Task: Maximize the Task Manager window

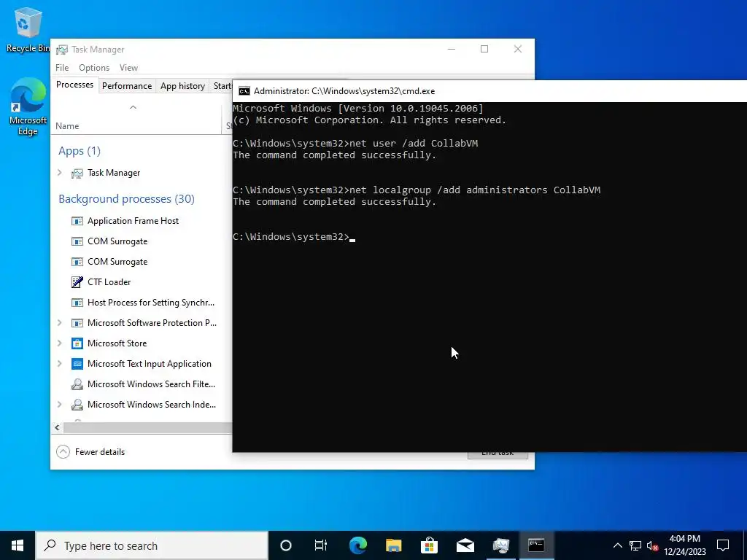Action: click(x=484, y=49)
